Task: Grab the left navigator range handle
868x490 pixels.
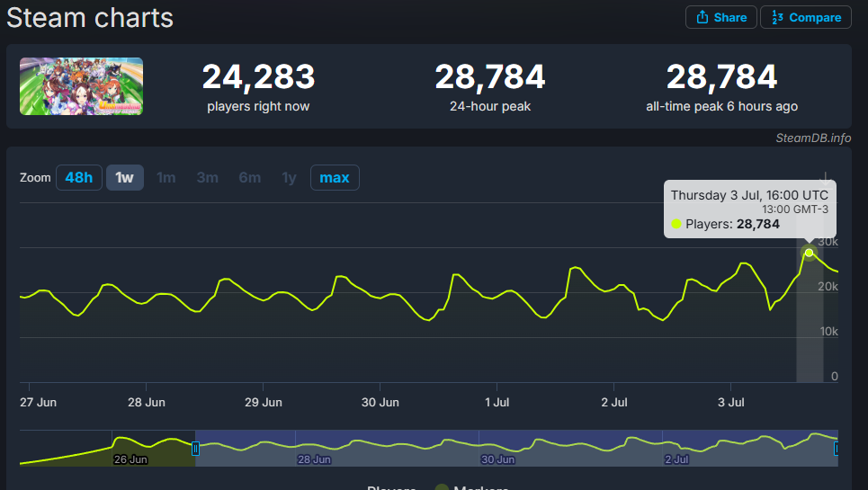Action: [195, 449]
